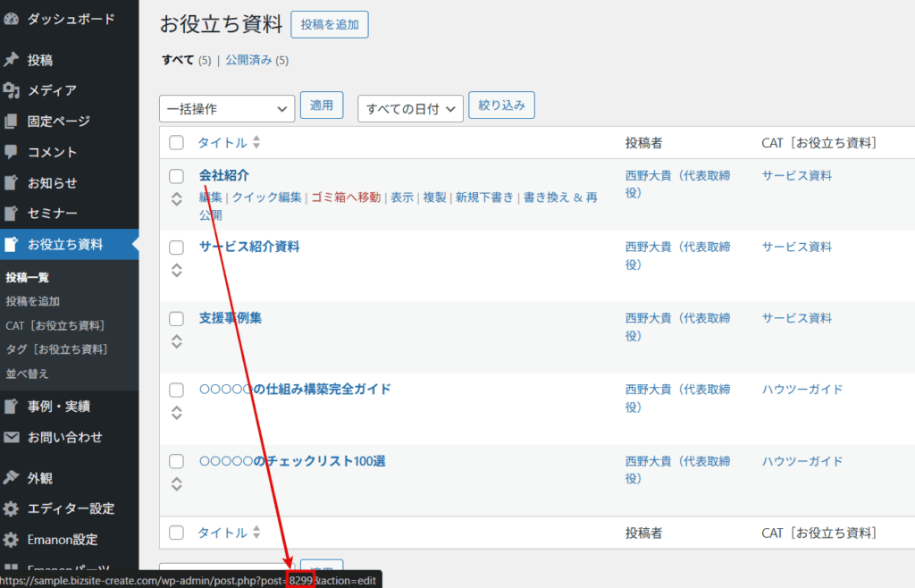The height and width of the screenshot is (588, 915).
Task: Click the Dashboard gauge icon in sidebar
Action: click(11, 19)
